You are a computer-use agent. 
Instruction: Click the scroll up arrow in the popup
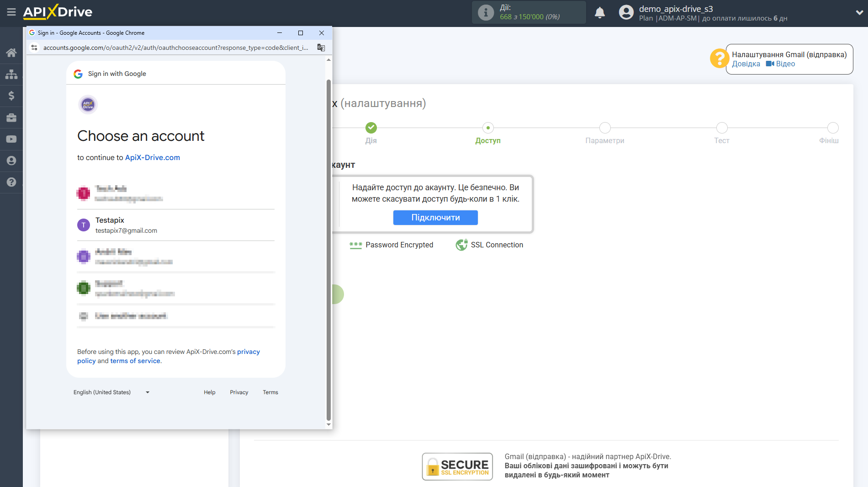(x=328, y=60)
